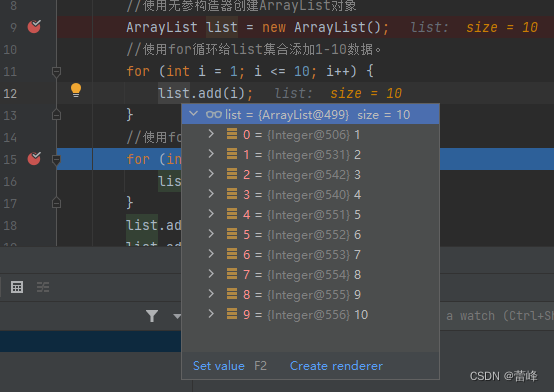Click 'list.add(i);' on line 12
554x392 pixels.
pos(205,93)
